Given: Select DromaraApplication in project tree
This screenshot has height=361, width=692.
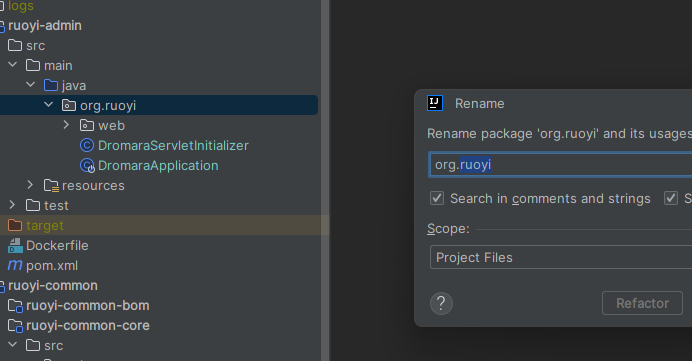Looking at the screenshot, I should (158, 165).
